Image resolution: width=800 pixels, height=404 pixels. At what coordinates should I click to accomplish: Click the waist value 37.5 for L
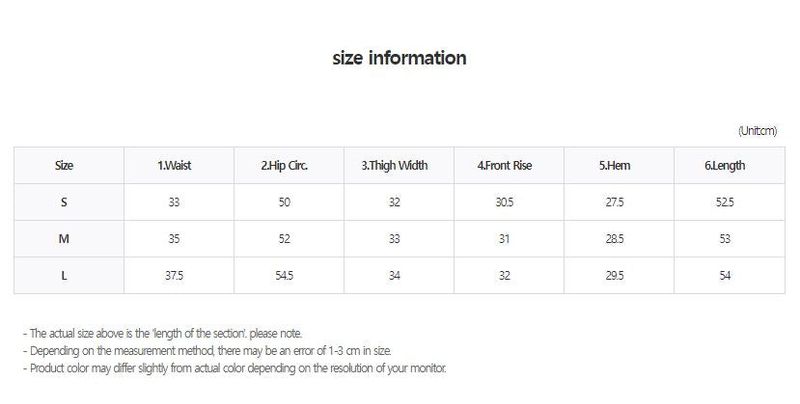179,275
